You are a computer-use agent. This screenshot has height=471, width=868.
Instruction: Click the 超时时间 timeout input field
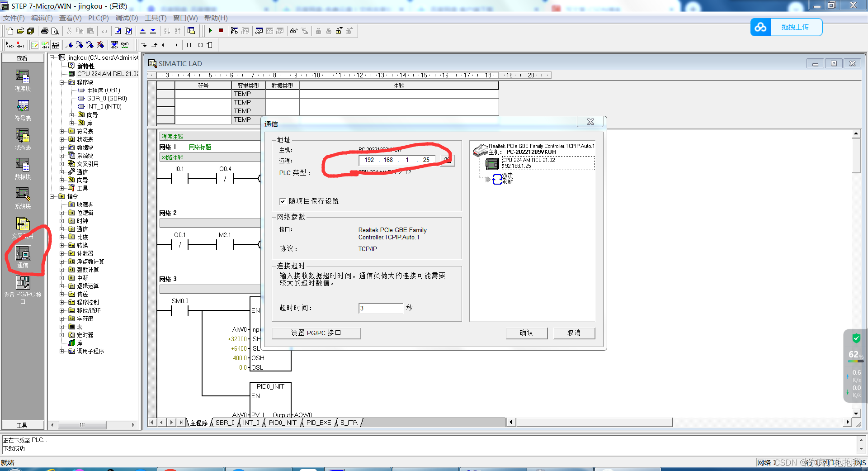click(381, 308)
